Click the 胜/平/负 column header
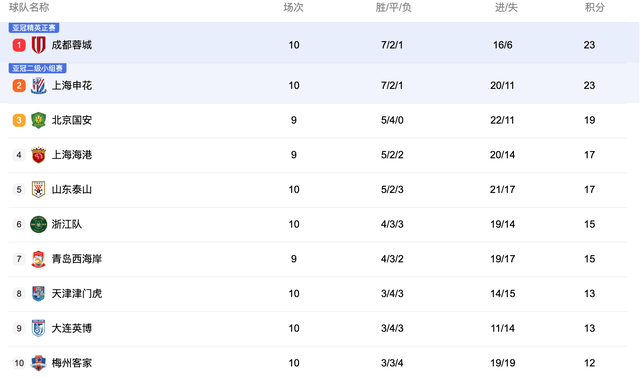640x378 pixels. click(x=393, y=7)
